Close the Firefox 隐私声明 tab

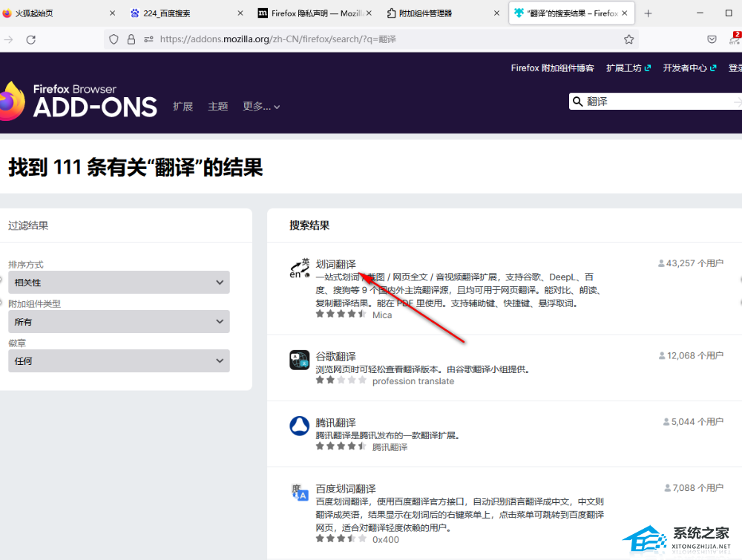tap(369, 13)
